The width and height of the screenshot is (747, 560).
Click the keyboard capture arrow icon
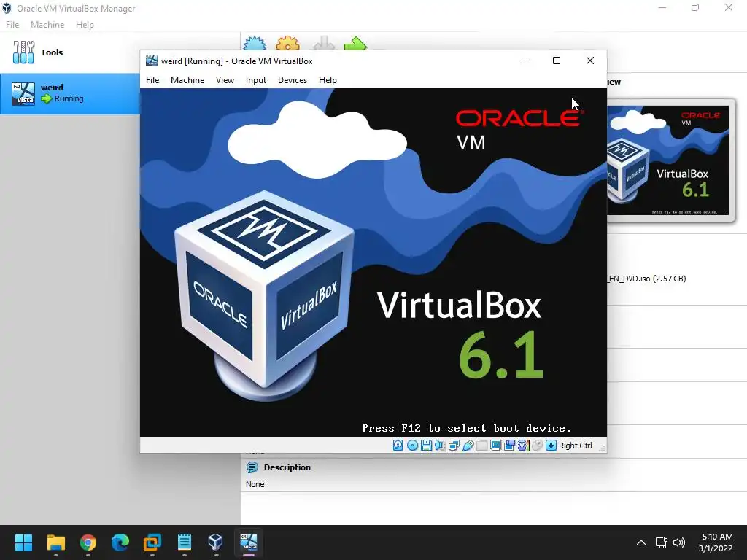pyautogui.click(x=551, y=446)
